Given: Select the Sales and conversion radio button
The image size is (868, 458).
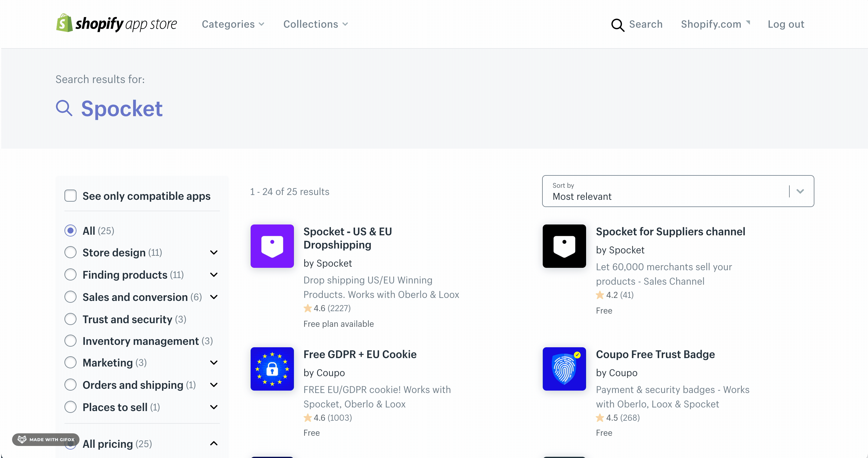Looking at the screenshot, I should tap(70, 297).
